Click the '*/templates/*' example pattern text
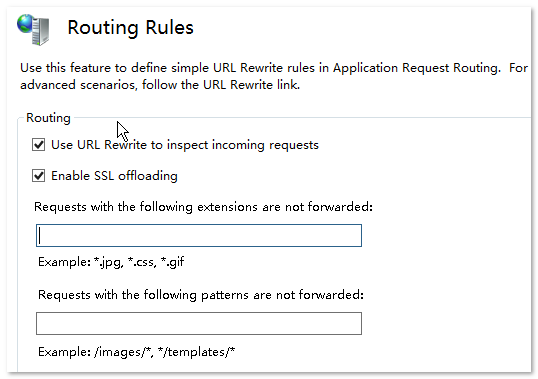The image size is (538, 379). pyautogui.click(x=197, y=352)
